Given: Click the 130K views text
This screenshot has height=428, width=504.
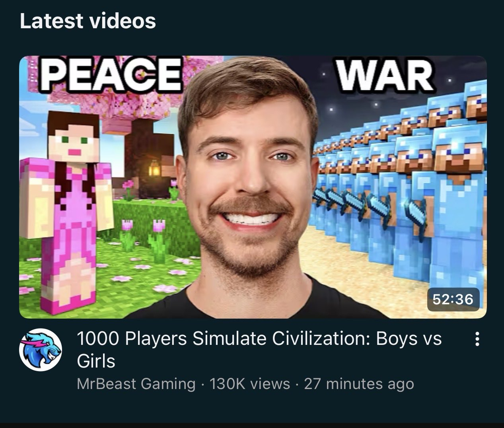Looking at the screenshot, I should click(249, 384).
